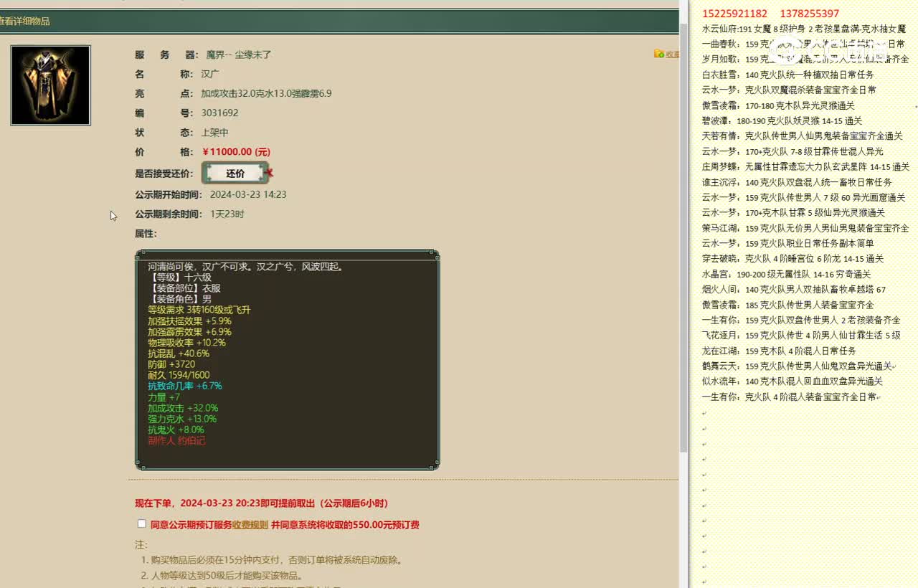Click the 龙在江湖 row in the notes list

click(779, 351)
